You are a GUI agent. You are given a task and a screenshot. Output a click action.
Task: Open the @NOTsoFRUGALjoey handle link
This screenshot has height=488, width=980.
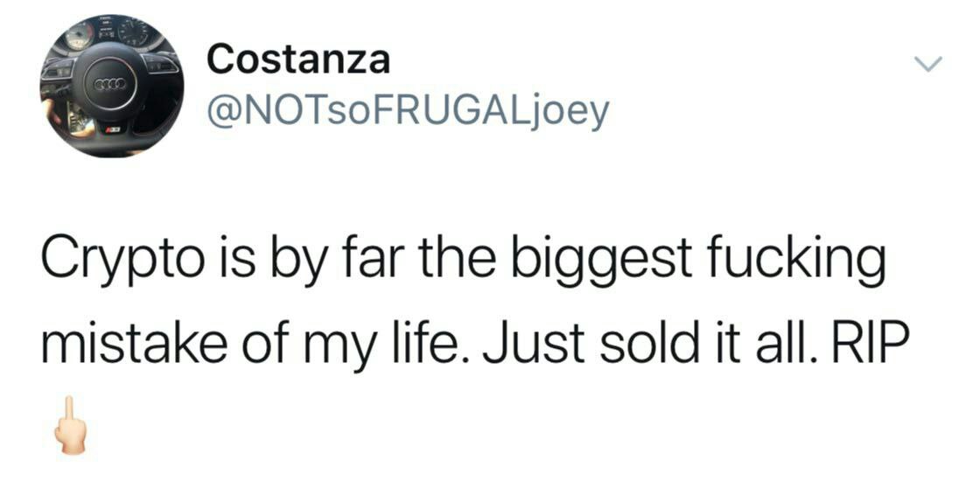point(408,113)
